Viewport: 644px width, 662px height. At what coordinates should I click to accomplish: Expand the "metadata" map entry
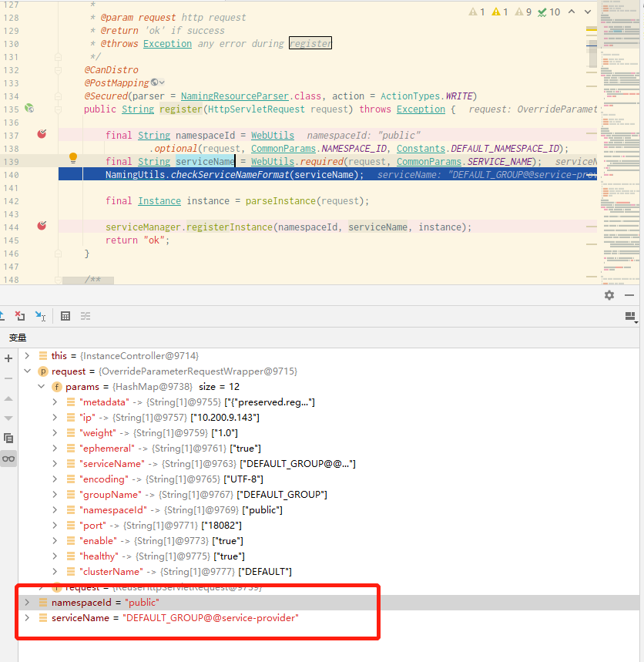pos(55,402)
